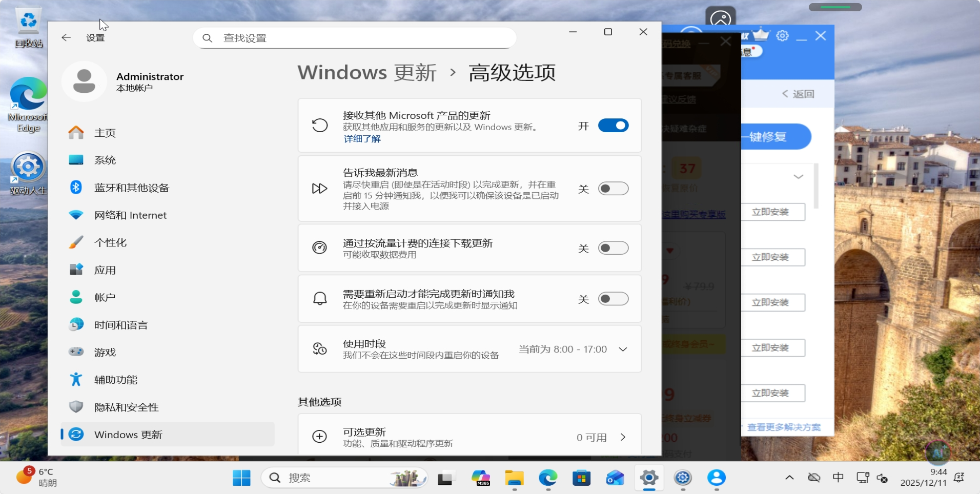Open the gear settings icon in blue app
The height and width of the screenshot is (494, 980).
tap(782, 36)
